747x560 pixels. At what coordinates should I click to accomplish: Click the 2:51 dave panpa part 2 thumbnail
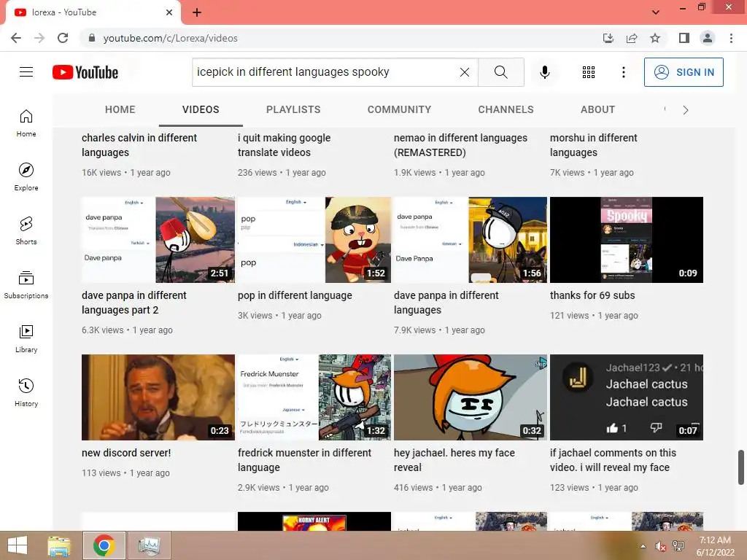158,240
